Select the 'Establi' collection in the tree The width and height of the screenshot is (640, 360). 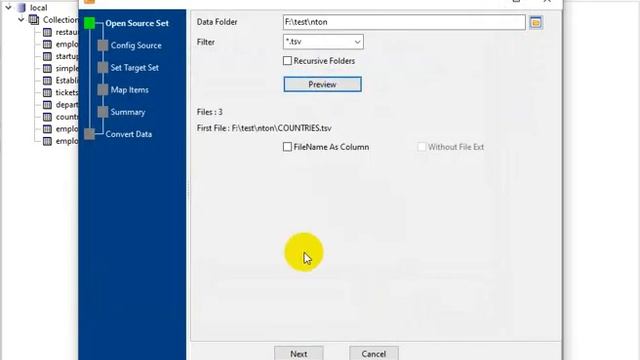coord(67,80)
